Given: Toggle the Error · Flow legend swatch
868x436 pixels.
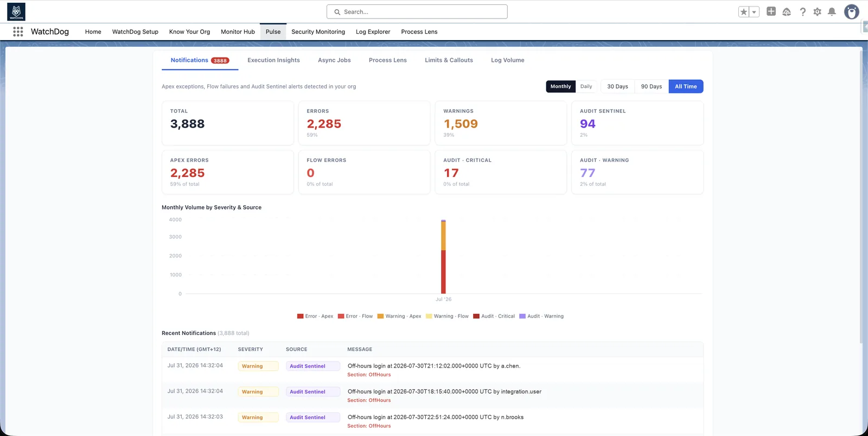Looking at the screenshot, I should (x=341, y=316).
